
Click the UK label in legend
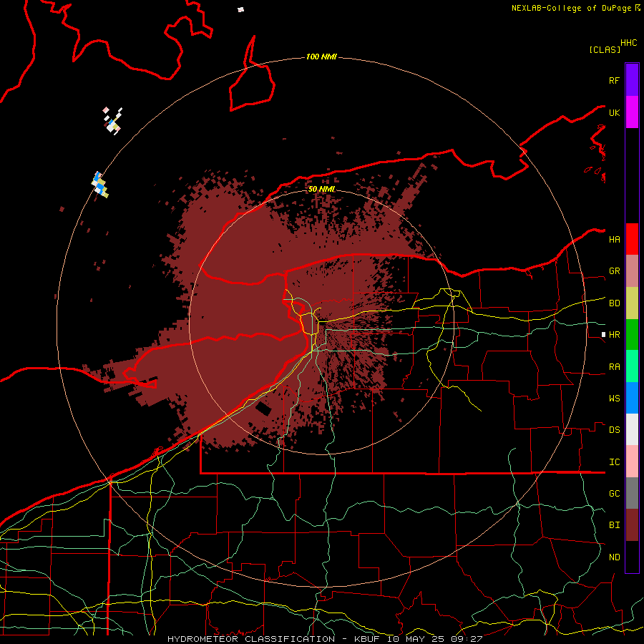pyautogui.click(x=614, y=112)
